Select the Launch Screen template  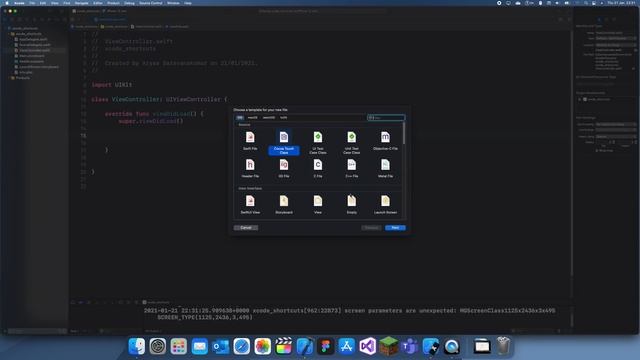(385, 204)
